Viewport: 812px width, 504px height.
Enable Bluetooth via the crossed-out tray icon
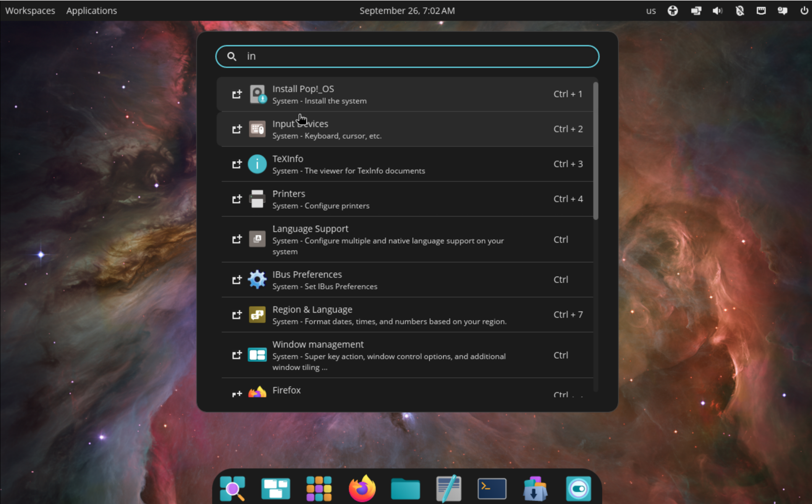tap(739, 10)
